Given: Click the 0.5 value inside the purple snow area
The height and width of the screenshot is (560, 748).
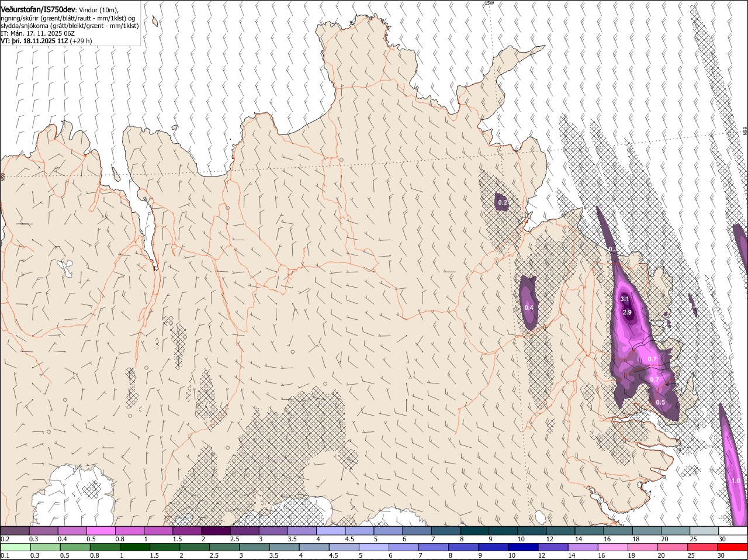Looking at the screenshot, I should pyautogui.click(x=660, y=402).
